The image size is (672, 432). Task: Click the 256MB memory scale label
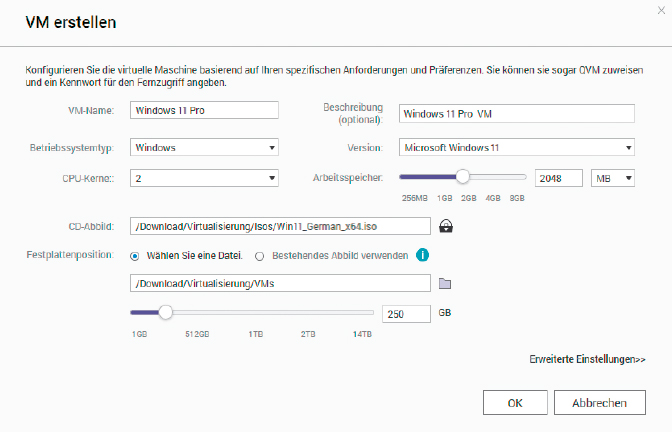pos(414,198)
